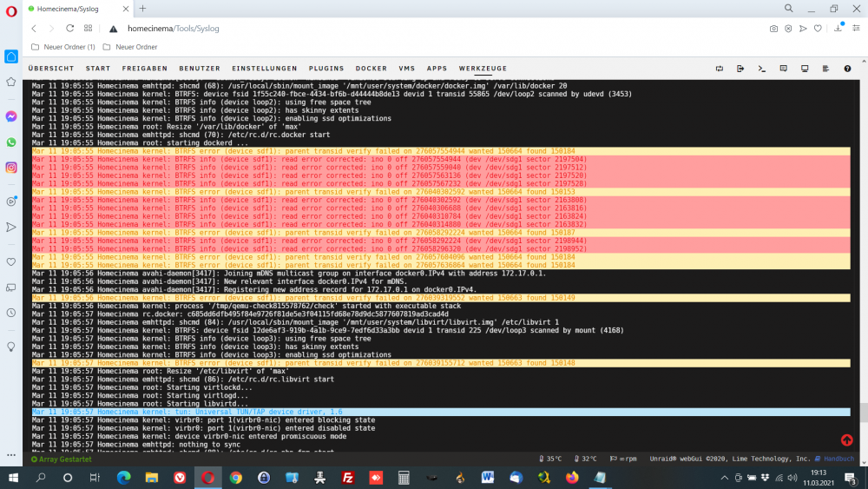The image size is (868, 489).
Task: Open Firefox from the taskbar
Action: (x=572, y=478)
